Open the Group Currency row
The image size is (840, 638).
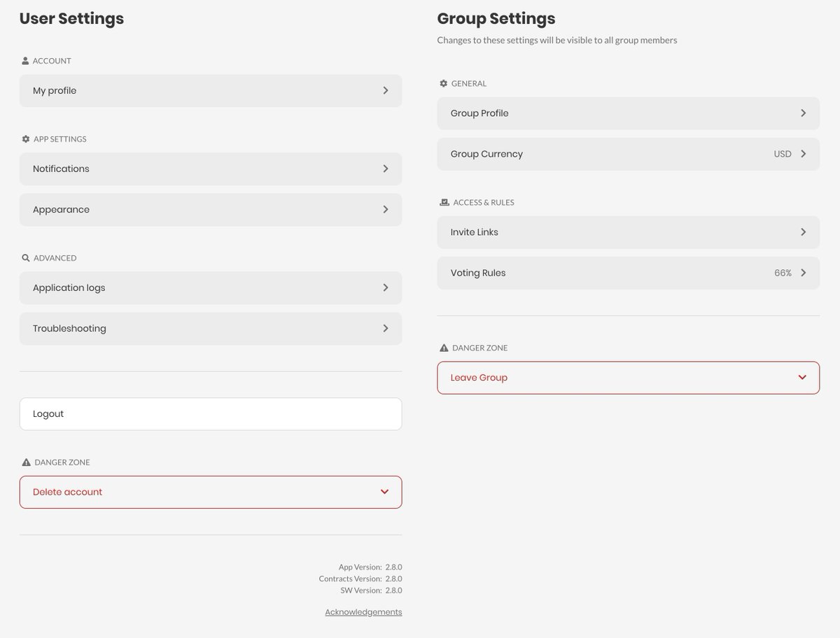coord(629,154)
